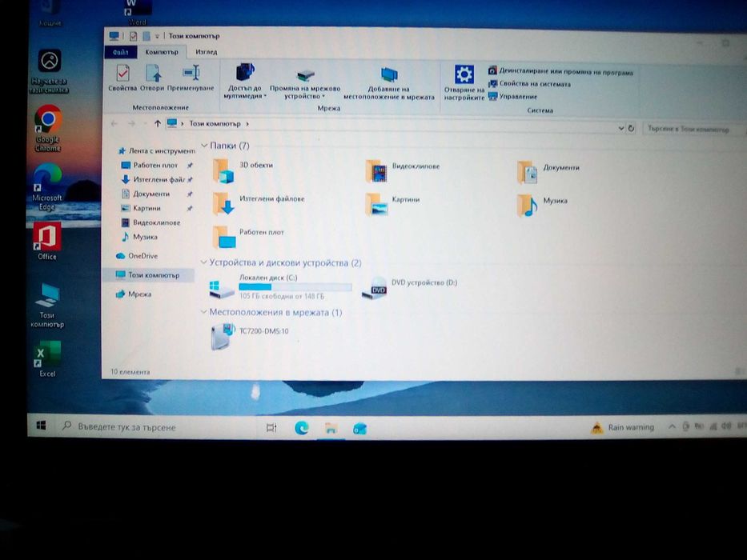Show hidden system tray icons
Image resolution: width=747 pixels, height=560 pixels.
(672, 426)
